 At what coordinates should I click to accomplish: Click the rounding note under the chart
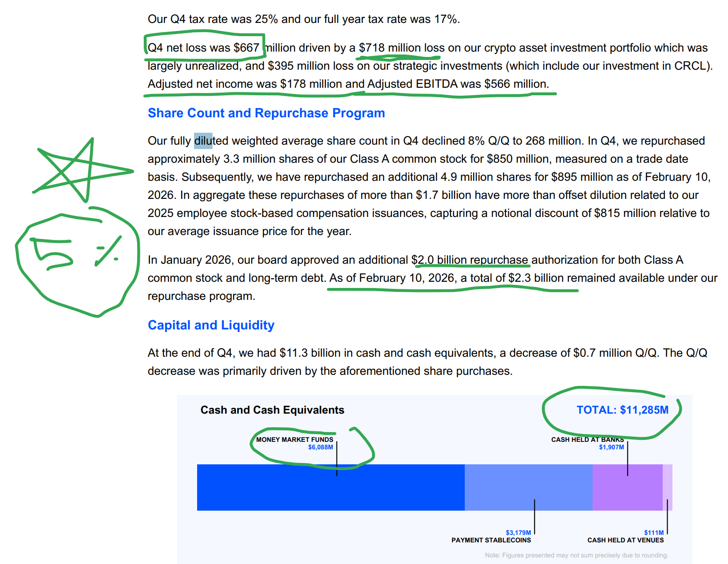click(577, 555)
